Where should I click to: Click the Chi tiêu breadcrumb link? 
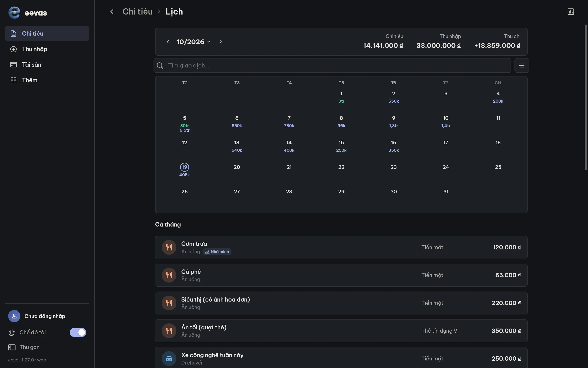137,11
